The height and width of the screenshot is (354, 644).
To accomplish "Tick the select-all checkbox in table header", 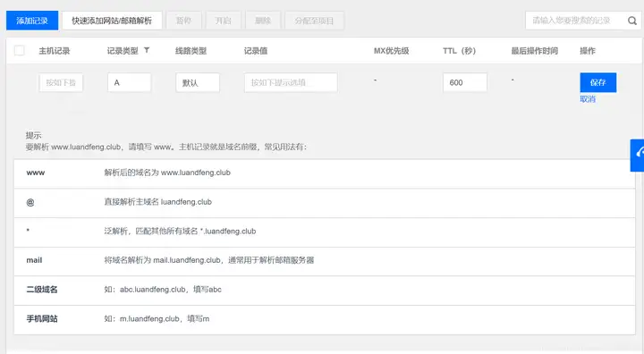I will (20, 51).
